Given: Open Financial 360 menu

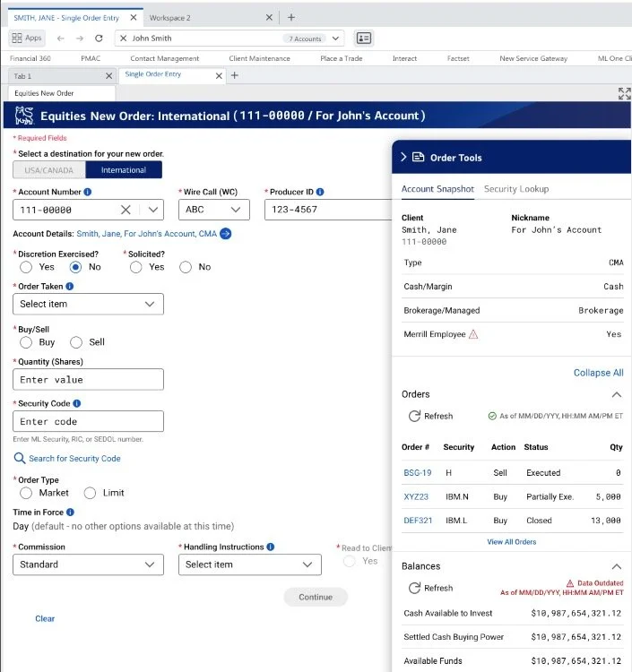Looking at the screenshot, I should pyautogui.click(x=30, y=58).
